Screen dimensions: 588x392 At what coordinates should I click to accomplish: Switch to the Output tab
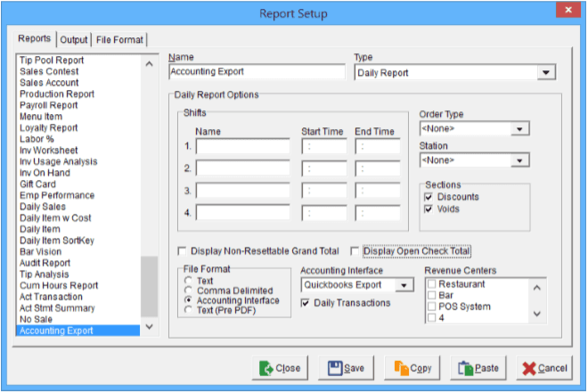click(74, 39)
